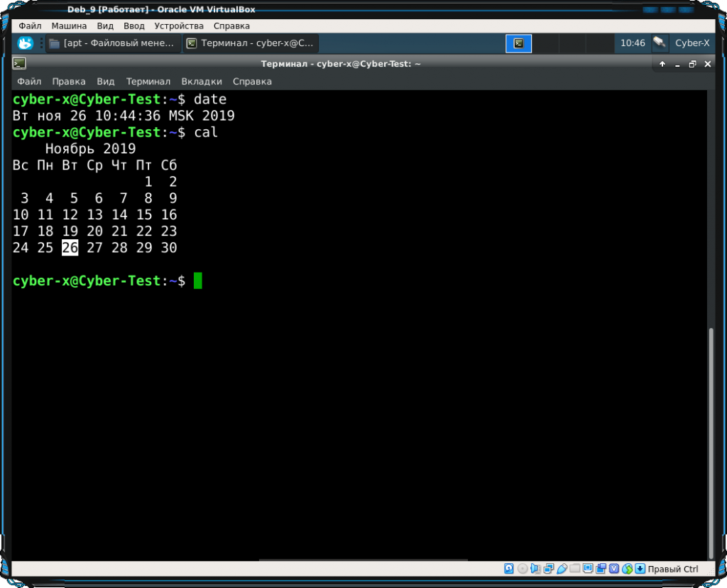Open terminal Вид menu

[x=105, y=82]
